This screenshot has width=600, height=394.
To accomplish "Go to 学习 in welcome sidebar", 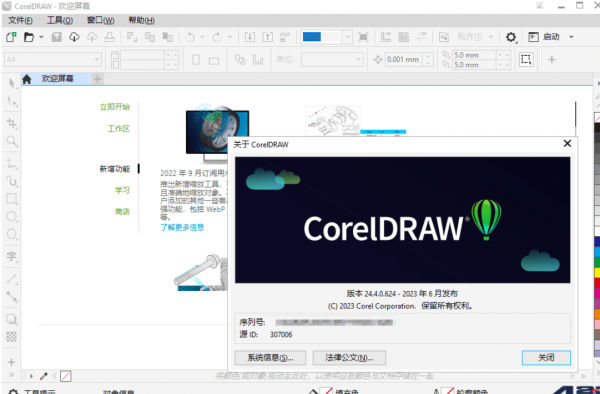I will 122,190.
